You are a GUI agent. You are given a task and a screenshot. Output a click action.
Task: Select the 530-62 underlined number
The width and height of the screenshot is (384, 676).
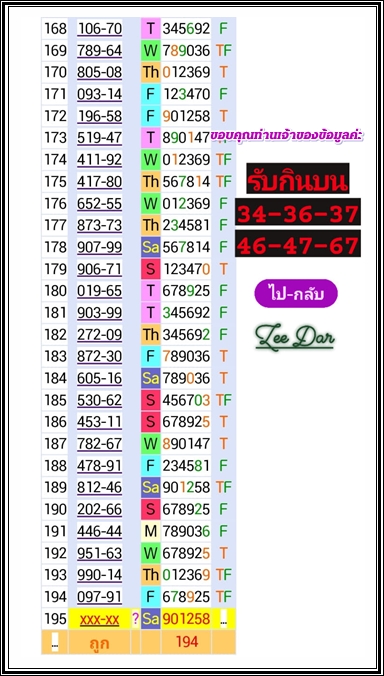(100, 401)
